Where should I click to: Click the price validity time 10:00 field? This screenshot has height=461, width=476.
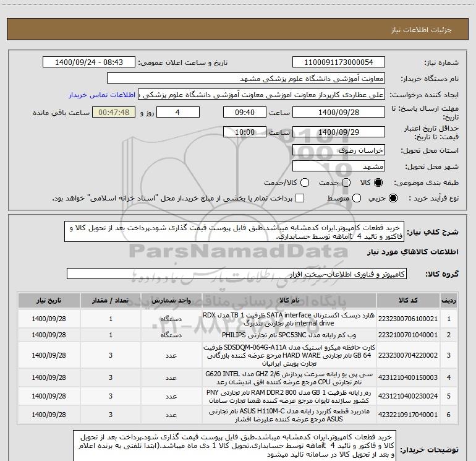coord(245,132)
